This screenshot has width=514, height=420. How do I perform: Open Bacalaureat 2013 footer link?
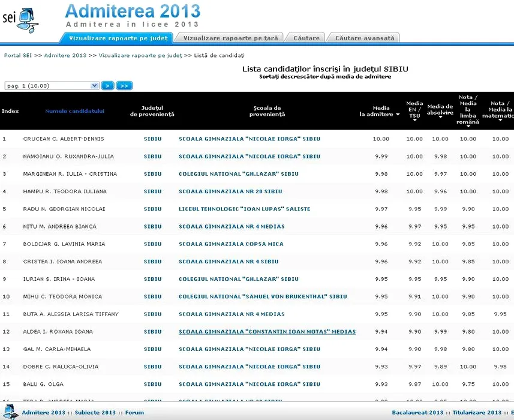pyautogui.click(x=417, y=413)
